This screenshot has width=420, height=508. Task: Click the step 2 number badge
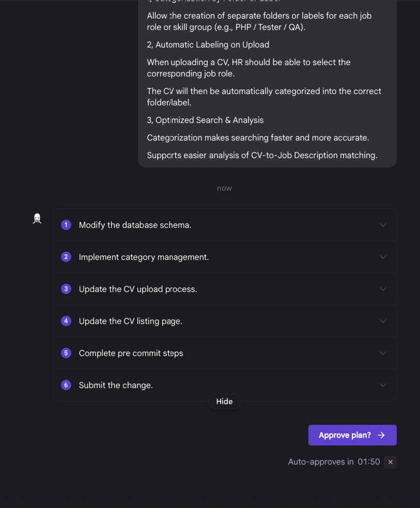point(66,257)
